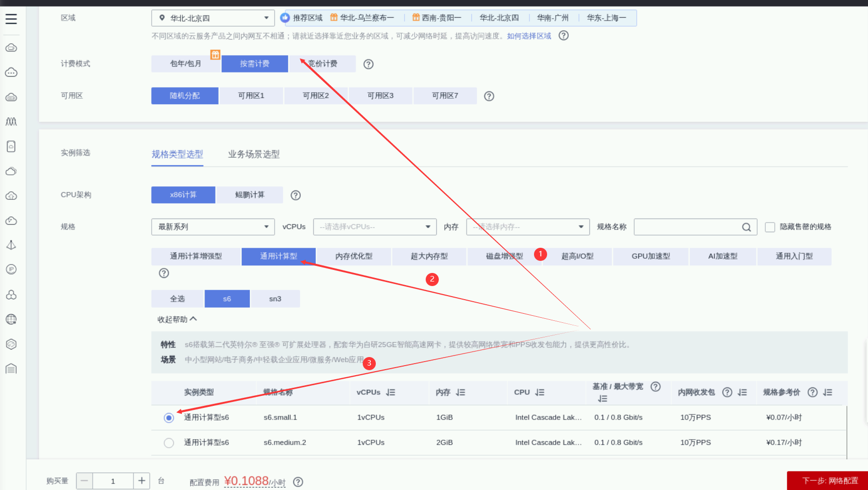Decrease 购买量 with the minus button
Screen dimensions: 868x490
click(84, 481)
